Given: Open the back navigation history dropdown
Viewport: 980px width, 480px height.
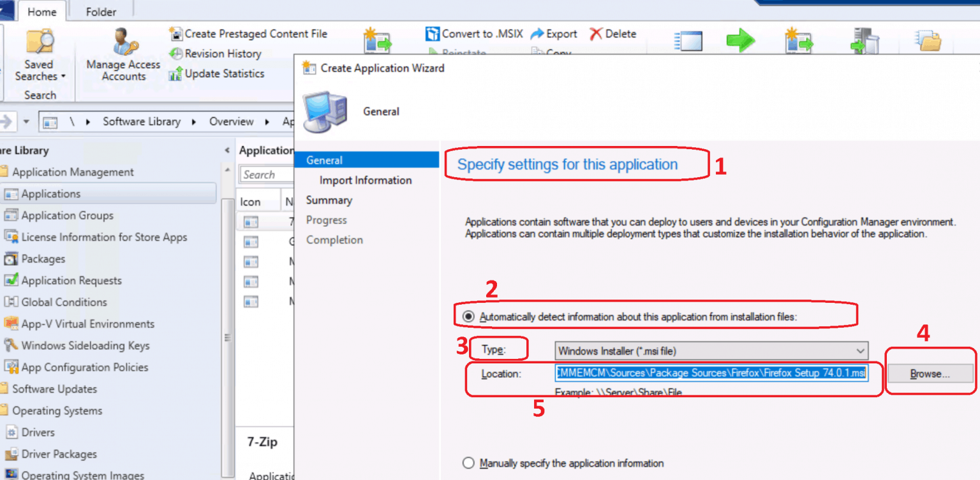Looking at the screenshot, I should [x=27, y=121].
